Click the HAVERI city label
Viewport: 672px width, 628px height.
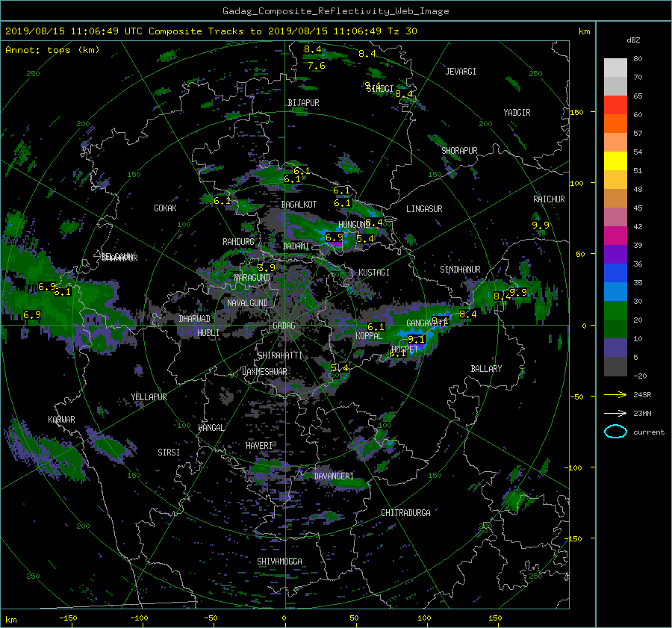259,446
